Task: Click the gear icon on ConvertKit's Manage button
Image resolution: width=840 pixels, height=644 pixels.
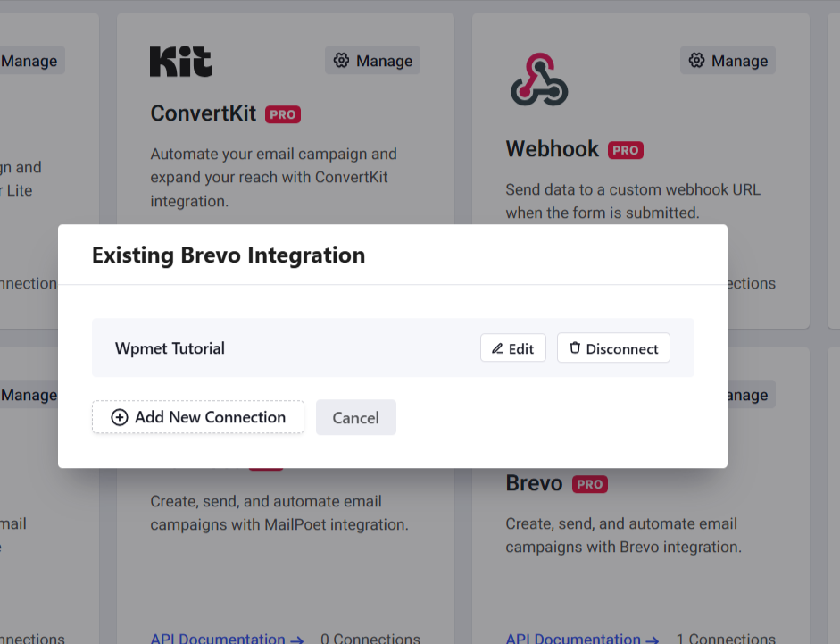Action: click(x=341, y=61)
